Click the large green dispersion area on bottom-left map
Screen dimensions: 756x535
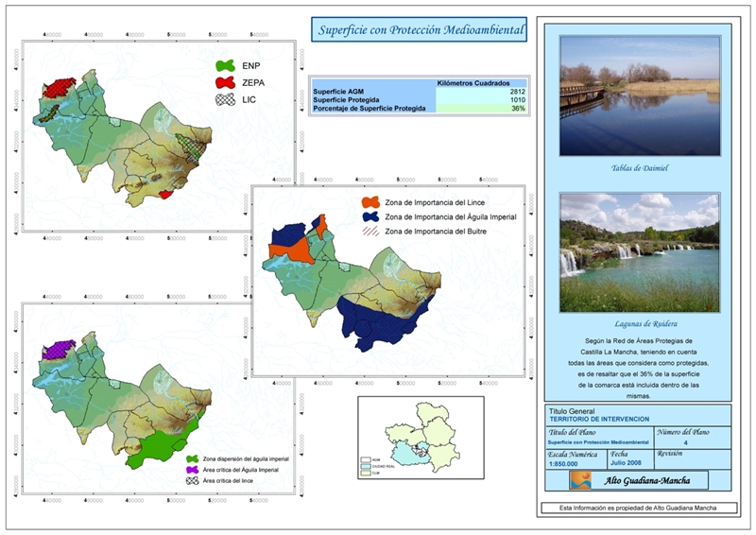pyautogui.click(x=163, y=444)
